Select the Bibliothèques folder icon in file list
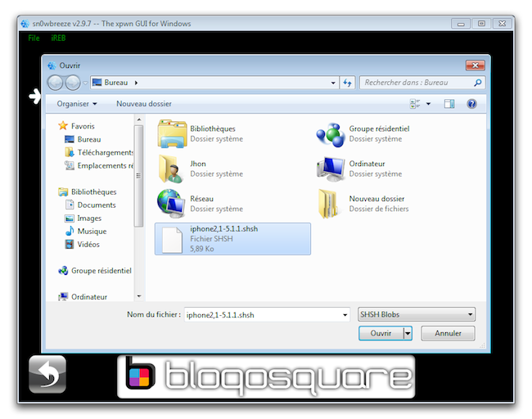This screenshot has height=419, width=532. [173, 133]
